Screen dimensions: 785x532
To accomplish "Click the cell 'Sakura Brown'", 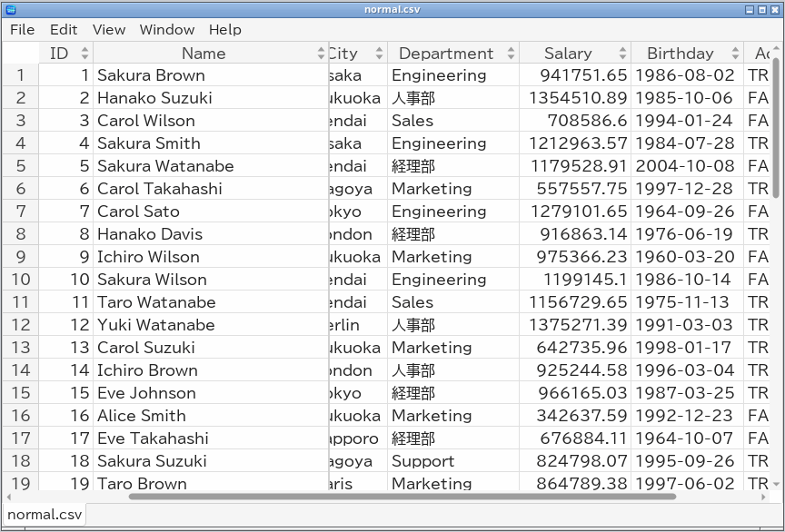I will pyautogui.click(x=211, y=75).
